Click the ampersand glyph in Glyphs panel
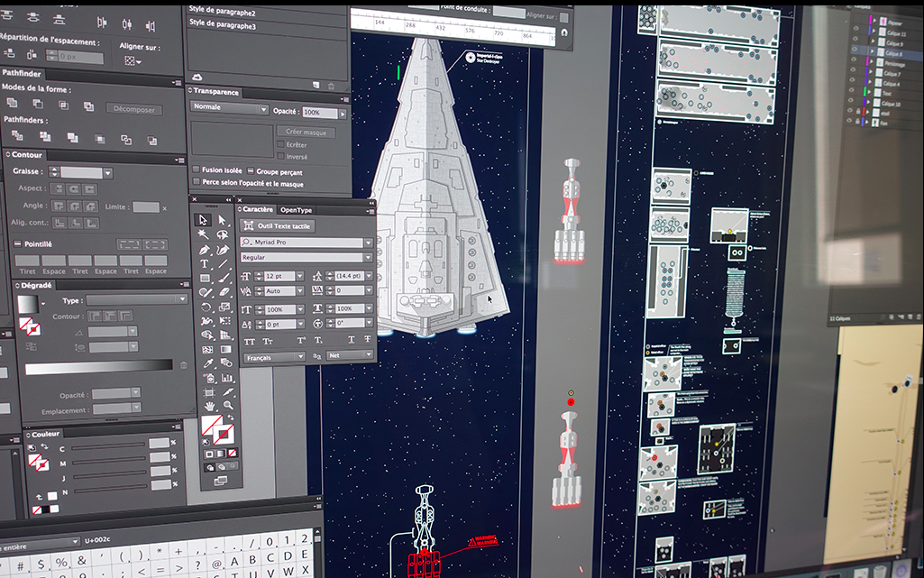The image size is (924, 578). pos(81,560)
